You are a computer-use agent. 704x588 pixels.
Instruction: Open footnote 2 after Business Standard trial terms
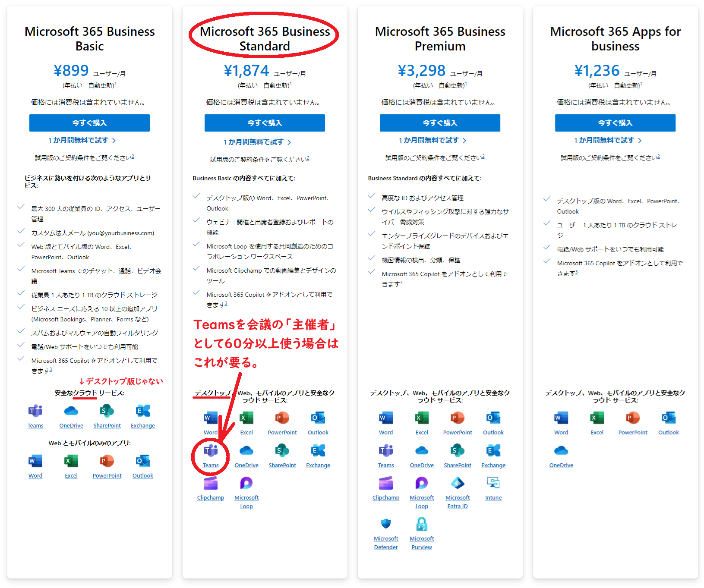tap(308, 158)
